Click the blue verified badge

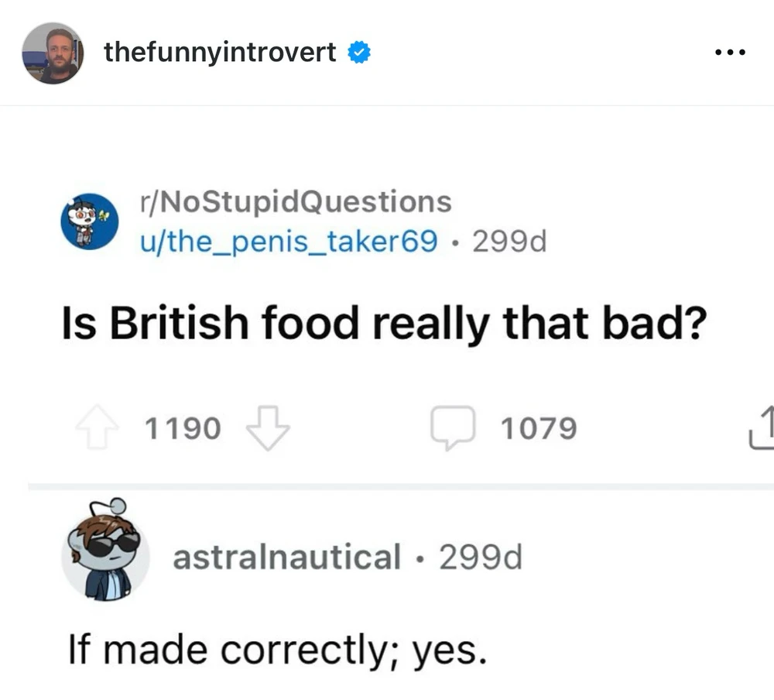pos(358,53)
